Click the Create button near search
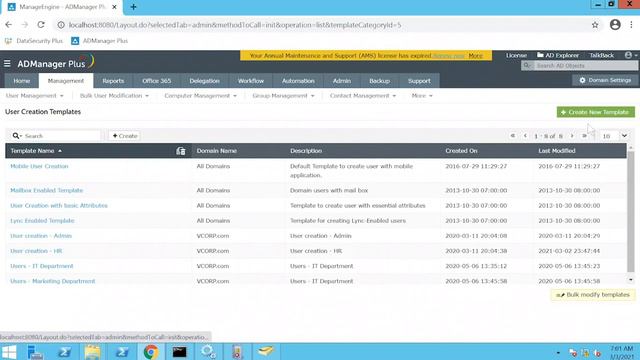640x360 pixels. 125,136
